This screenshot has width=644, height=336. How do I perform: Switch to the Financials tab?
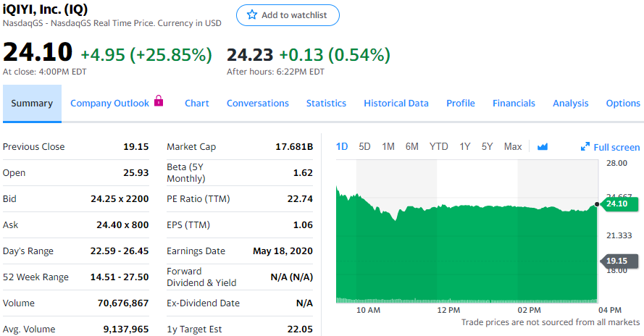pyautogui.click(x=514, y=103)
